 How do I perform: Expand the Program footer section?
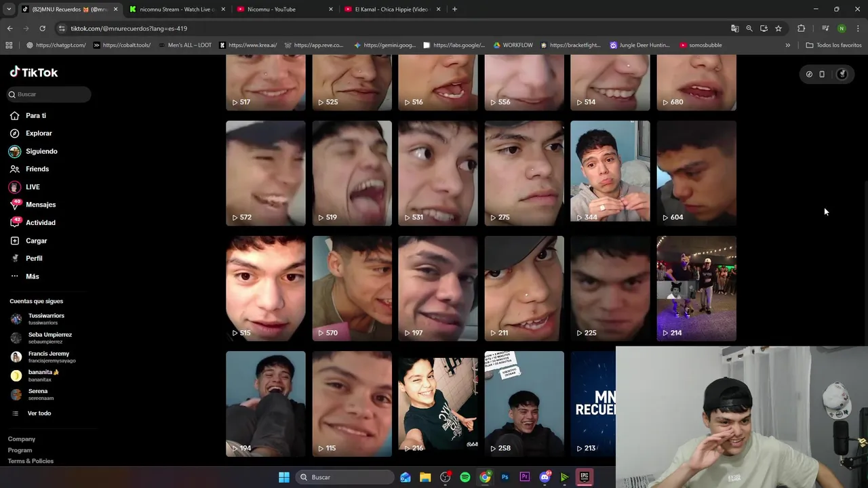pyautogui.click(x=20, y=450)
